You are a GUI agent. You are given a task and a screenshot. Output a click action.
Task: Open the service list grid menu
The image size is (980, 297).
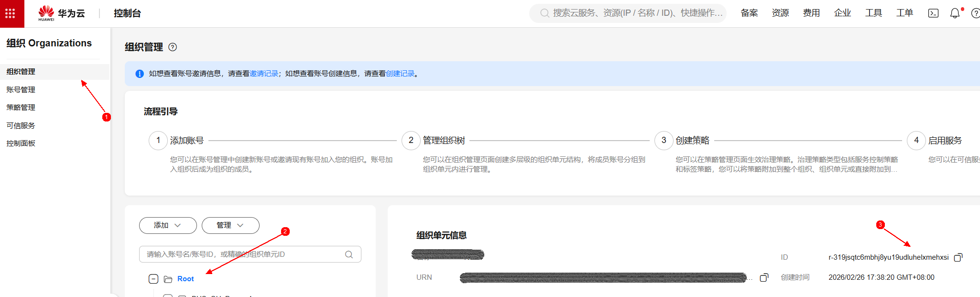click(11, 13)
